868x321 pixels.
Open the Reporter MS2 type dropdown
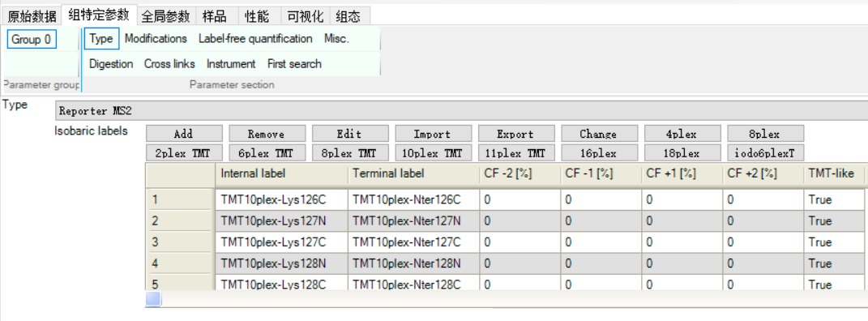(x=462, y=111)
